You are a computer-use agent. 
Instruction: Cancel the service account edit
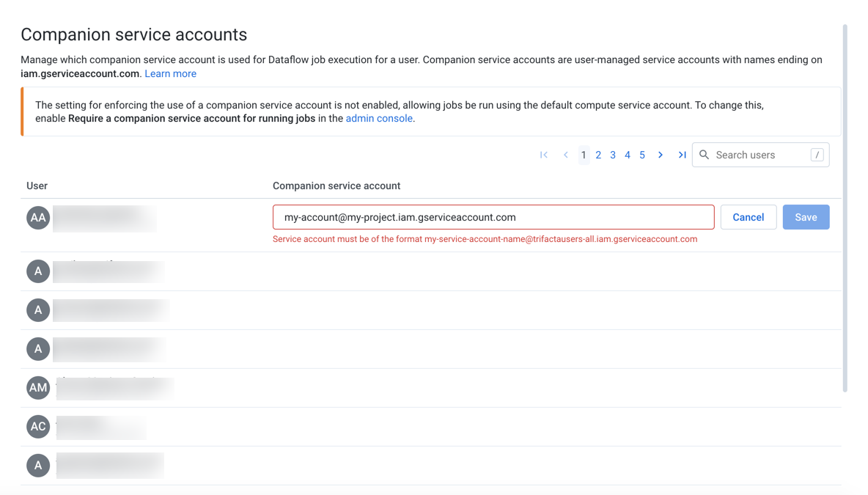pyautogui.click(x=748, y=216)
